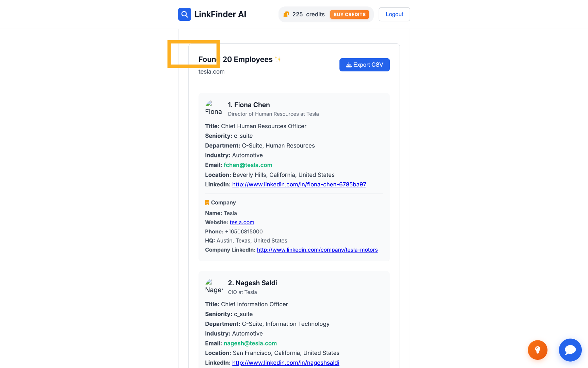Screen dimensions: 588x368
Task: Open the orange lightbulb suggestion button
Action: [538, 350]
